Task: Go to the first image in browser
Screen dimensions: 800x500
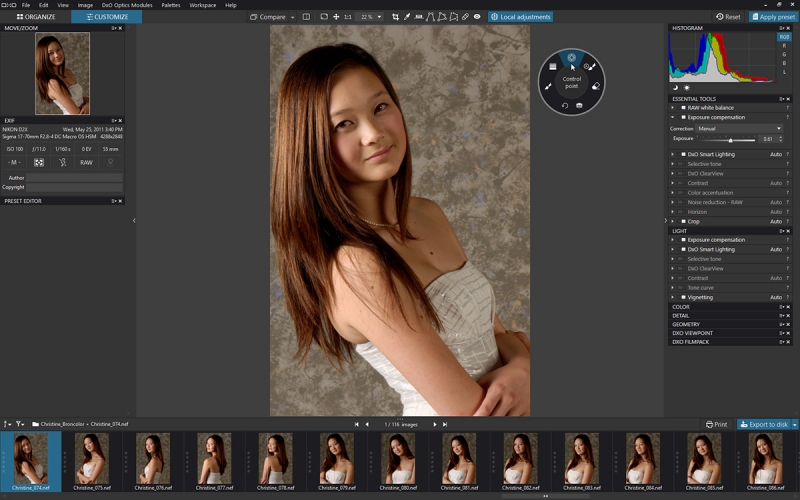Action: (x=357, y=424)
